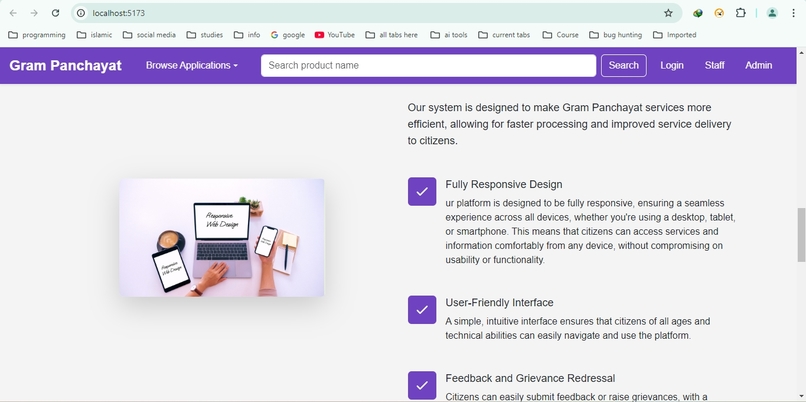Click the Fully Responsive Design heading
The width and height of the screenshot is (806, 402).
point(504,184)
